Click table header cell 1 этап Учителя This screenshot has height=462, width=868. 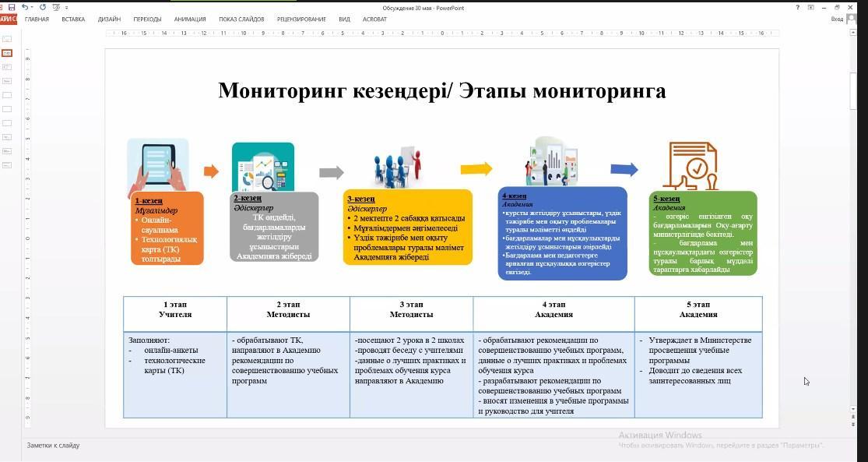(x=175, y=314)
